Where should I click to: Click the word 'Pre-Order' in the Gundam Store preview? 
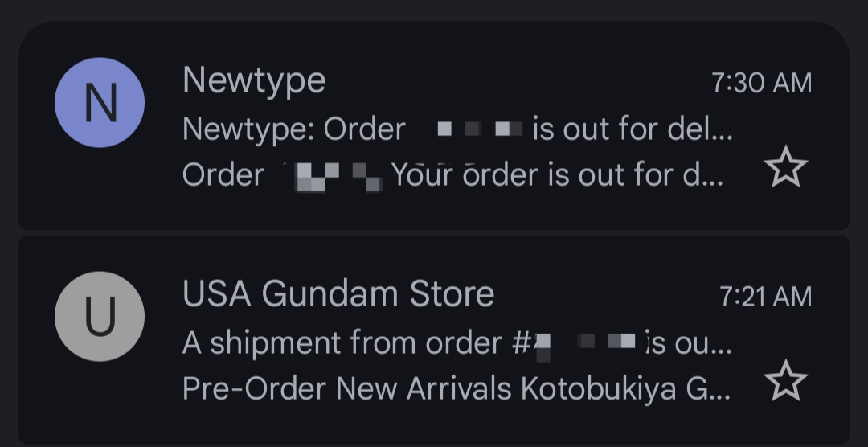tap(255, 389)
